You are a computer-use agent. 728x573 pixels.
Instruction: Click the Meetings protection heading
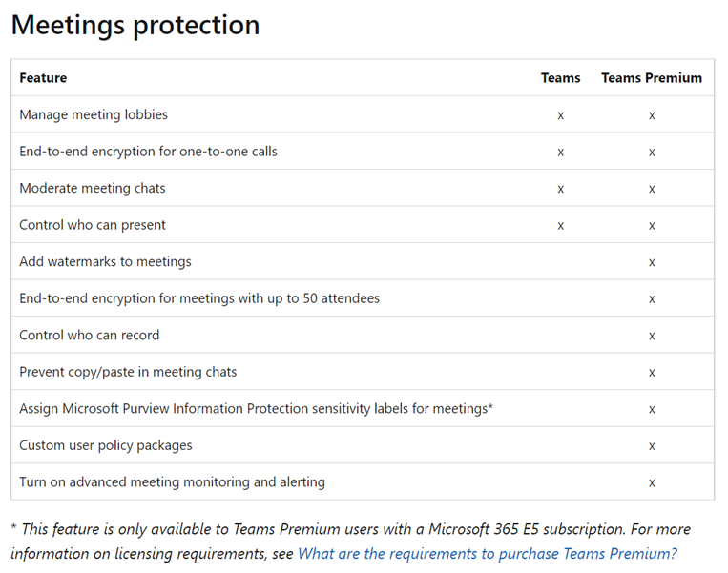[x=135, y=25]
